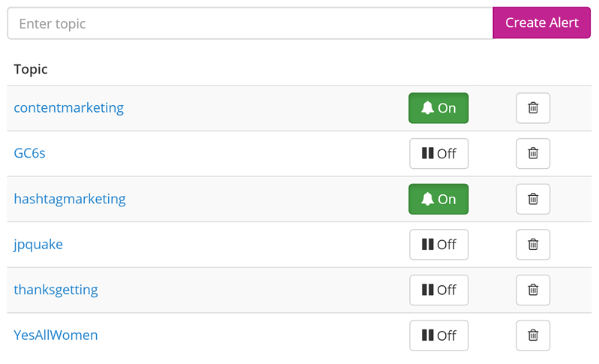Enable the YesAllWomen alert
Image resolution: width=599 pixels, height=364 pixels.
click(x=439, y=335)
